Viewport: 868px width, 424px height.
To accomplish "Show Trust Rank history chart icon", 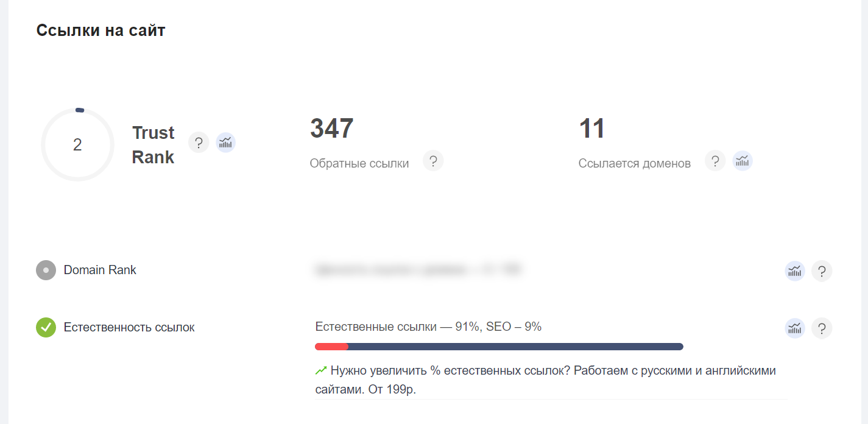I will (x=226, y=143).
